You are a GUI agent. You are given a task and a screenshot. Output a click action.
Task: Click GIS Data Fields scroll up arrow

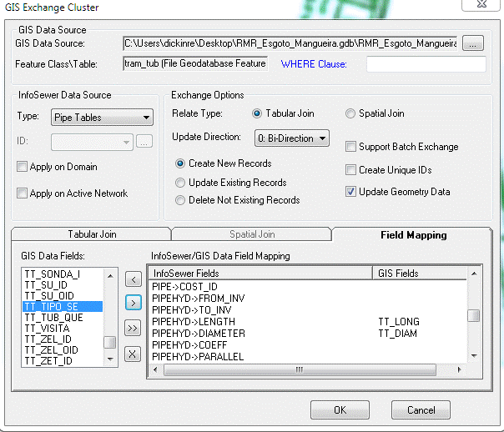110,275
